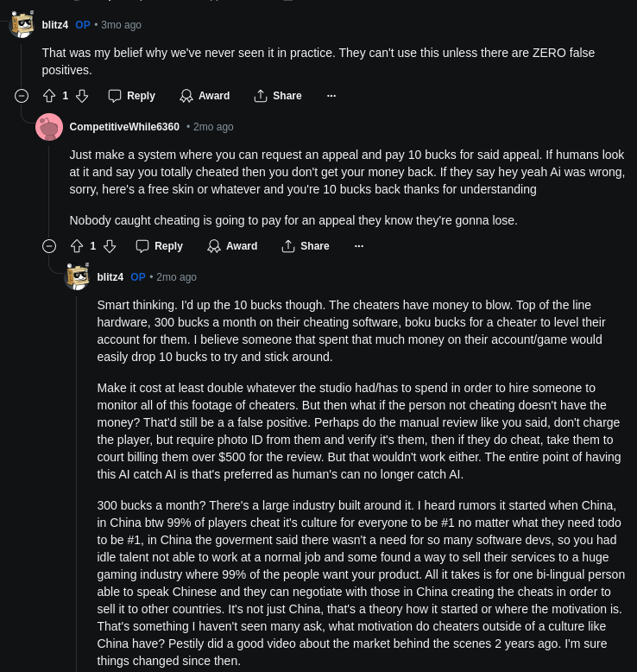
Task: Share blitz4's first comment
Action: coord(278,96)
